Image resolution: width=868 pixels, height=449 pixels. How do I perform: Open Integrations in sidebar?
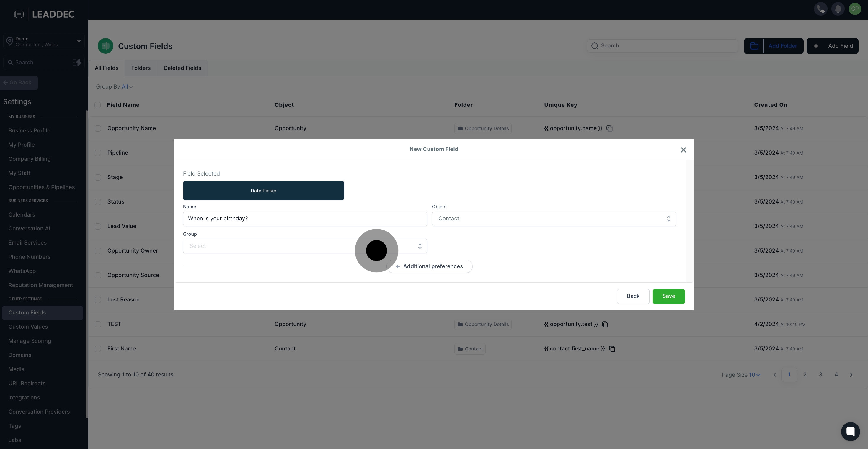(24, 397)
